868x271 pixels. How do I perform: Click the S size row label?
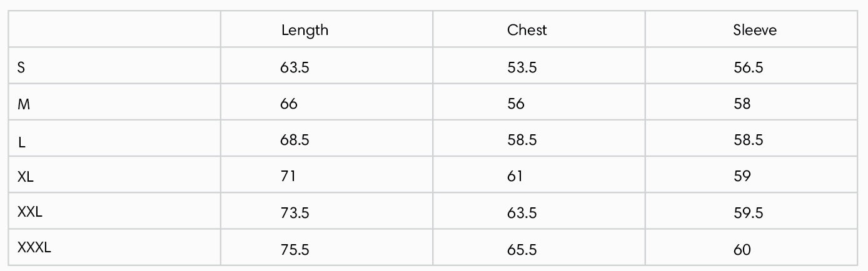21,67
